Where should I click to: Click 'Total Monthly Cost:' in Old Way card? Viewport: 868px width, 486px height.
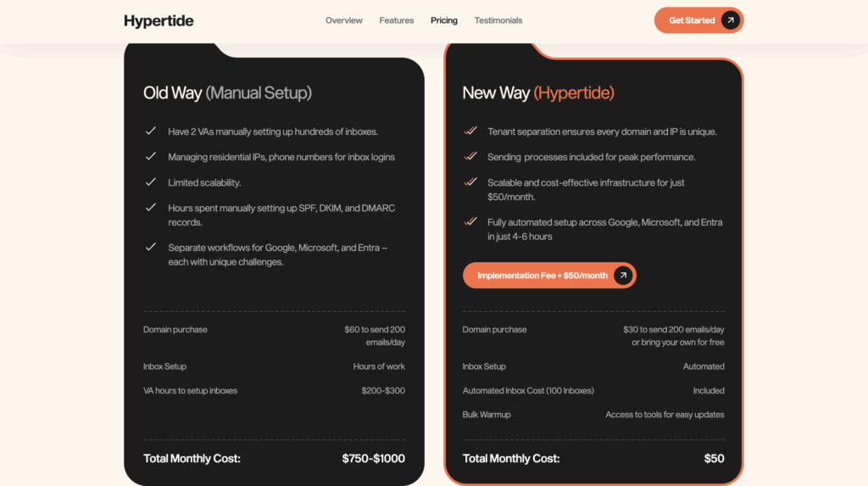click(x=192, y=458)
